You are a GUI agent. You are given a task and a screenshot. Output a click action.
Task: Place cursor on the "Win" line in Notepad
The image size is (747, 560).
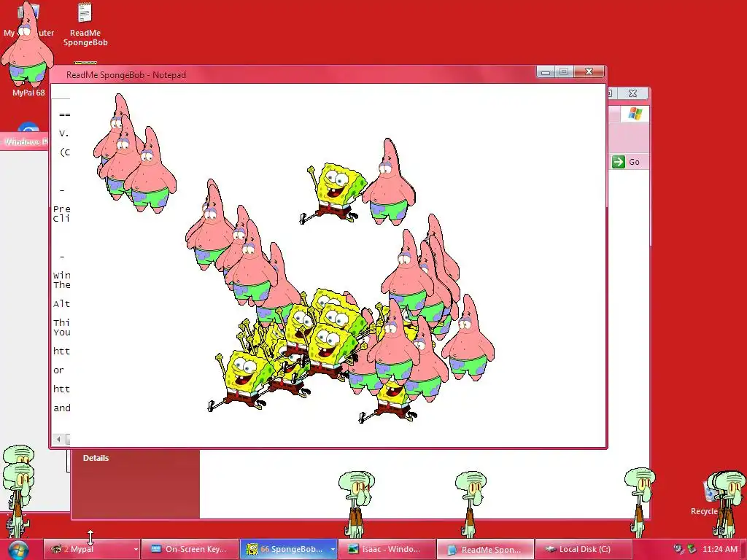point(61,275)
